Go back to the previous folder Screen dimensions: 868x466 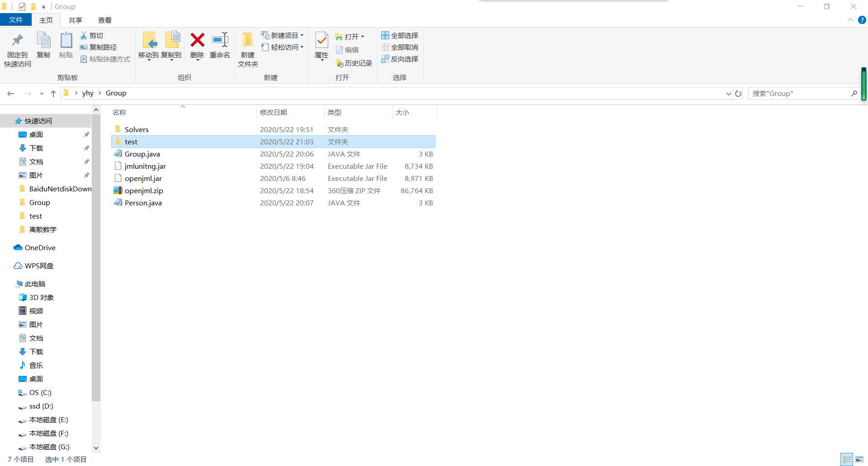11,93
